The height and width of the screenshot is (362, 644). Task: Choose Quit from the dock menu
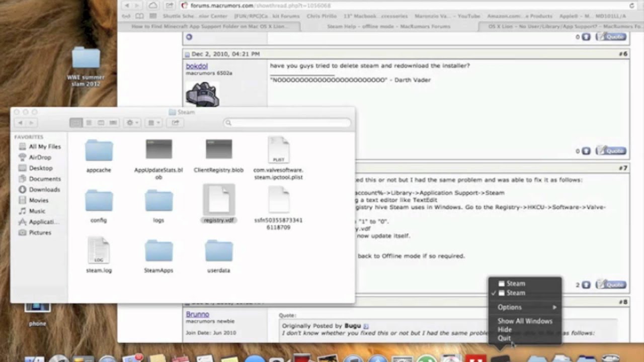pyautogui.click(x=525, y=338)
